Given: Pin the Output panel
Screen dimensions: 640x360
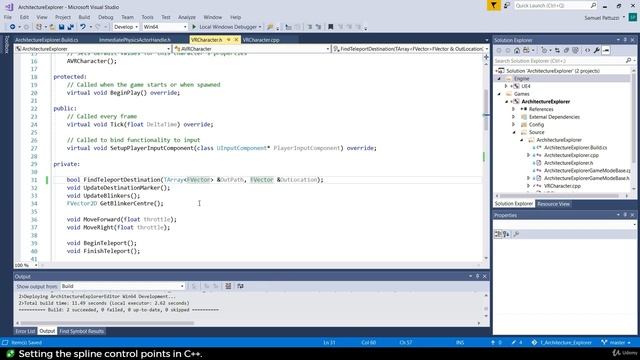Looking at the screenshot, I should tap(478, 277).
